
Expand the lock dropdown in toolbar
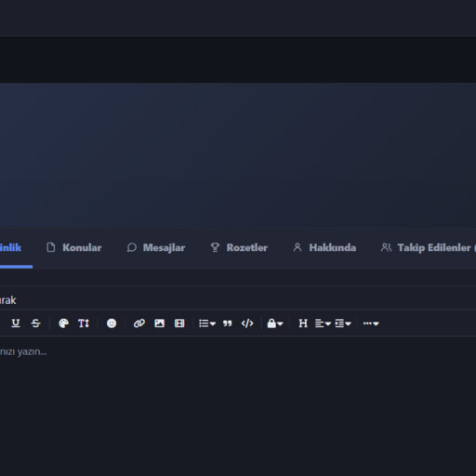(275, 324)
